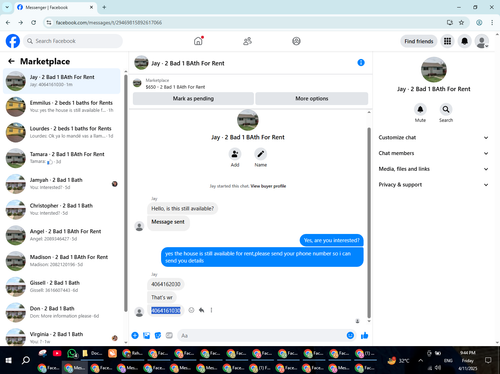Open Madison 2 Bad 1 BAth chat

62,261
